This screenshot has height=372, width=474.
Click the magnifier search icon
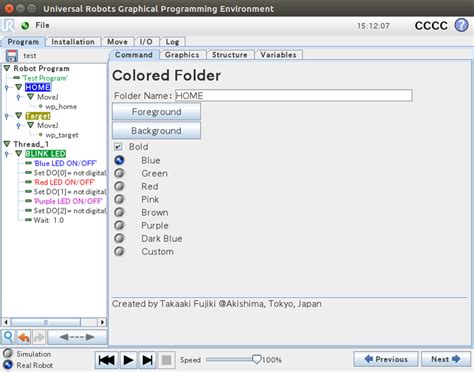coord(8,337)
